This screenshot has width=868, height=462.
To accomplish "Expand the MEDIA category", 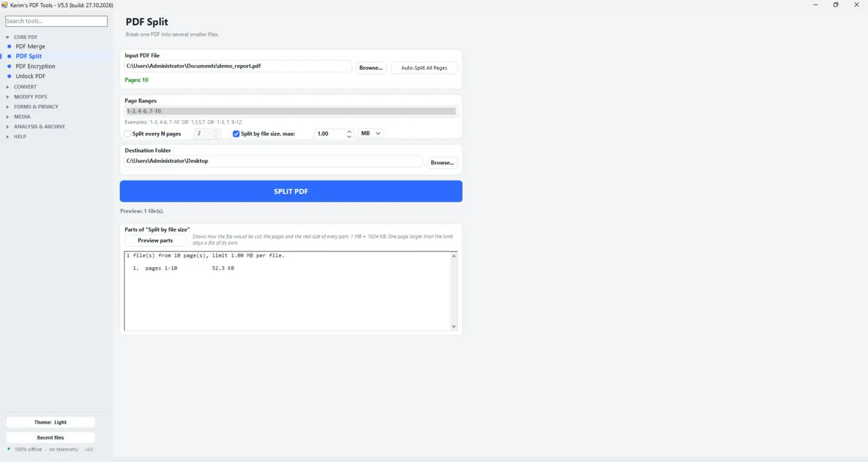I will tap(22, 117).
